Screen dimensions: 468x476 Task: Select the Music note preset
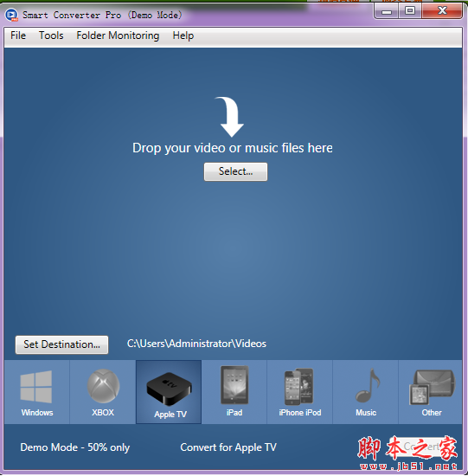[x=366, y=392]
